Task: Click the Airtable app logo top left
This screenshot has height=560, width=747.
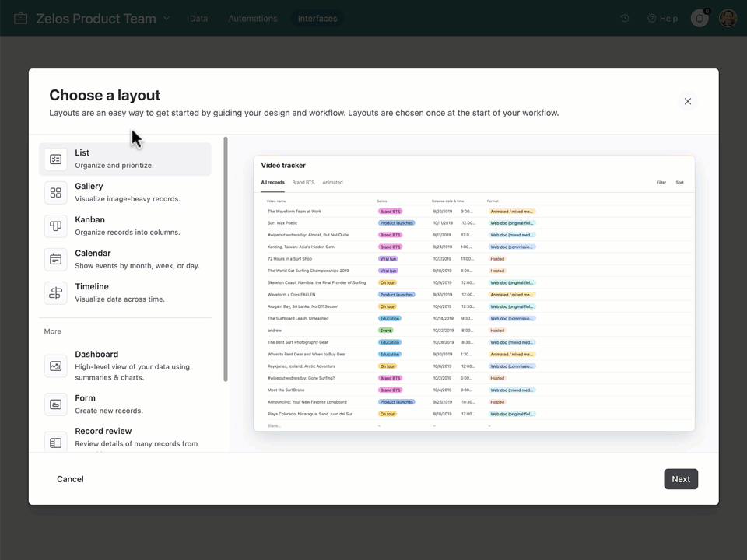Action: pyautogui.click(x=20, y=18)
